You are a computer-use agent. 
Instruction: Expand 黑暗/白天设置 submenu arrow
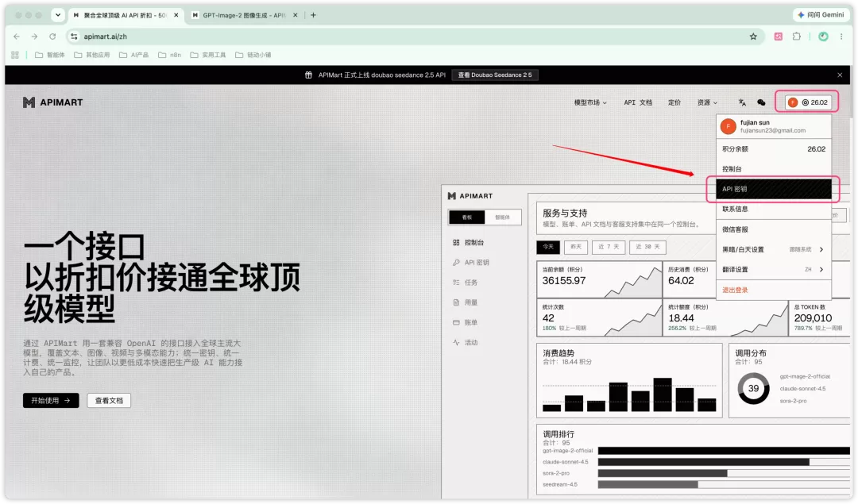pyautogui.click(x=821, y=249)
